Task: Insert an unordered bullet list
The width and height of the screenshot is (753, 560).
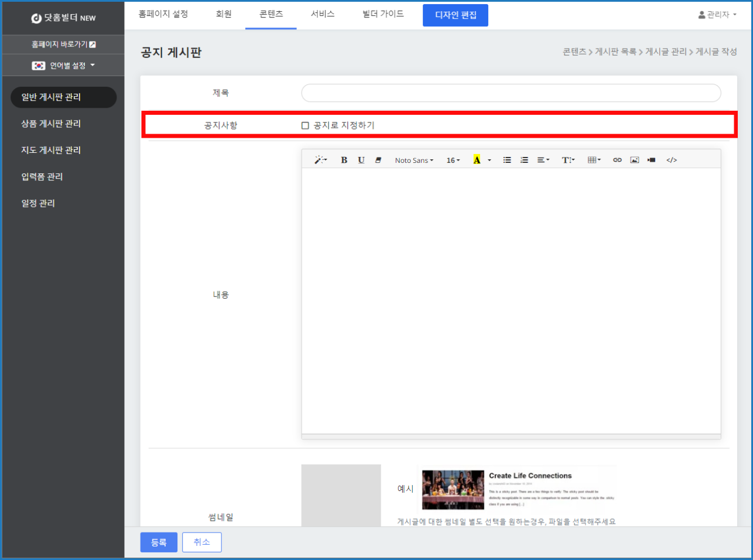Action: 507,160
